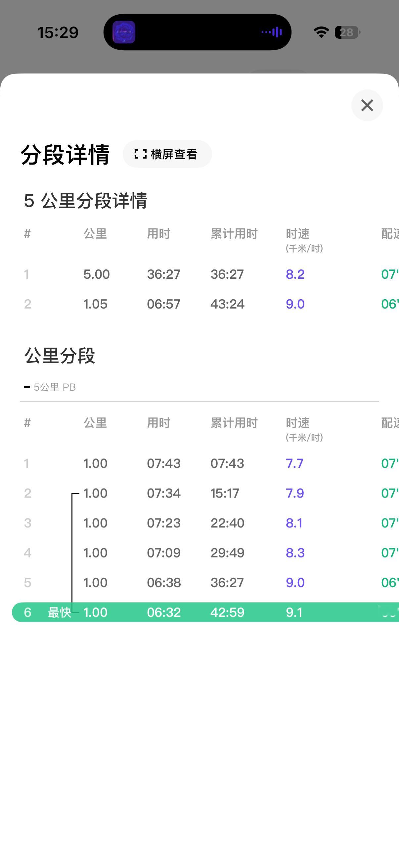The height and width of the screenshot is (868, 399).
Task: Tap the 公里 header in 公里分段 table
Action: tap(95, 422)
